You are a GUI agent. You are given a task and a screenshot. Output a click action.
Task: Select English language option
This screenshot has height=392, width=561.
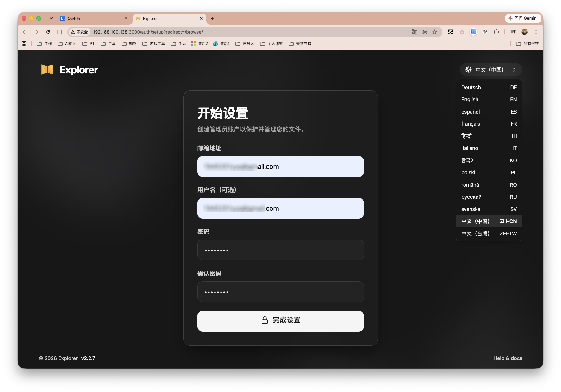pyautogui.click(x=489, y=99)
